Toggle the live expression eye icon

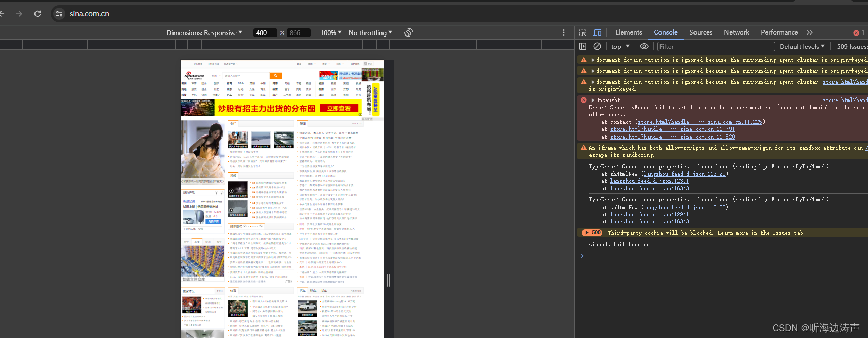coord(644,46)
